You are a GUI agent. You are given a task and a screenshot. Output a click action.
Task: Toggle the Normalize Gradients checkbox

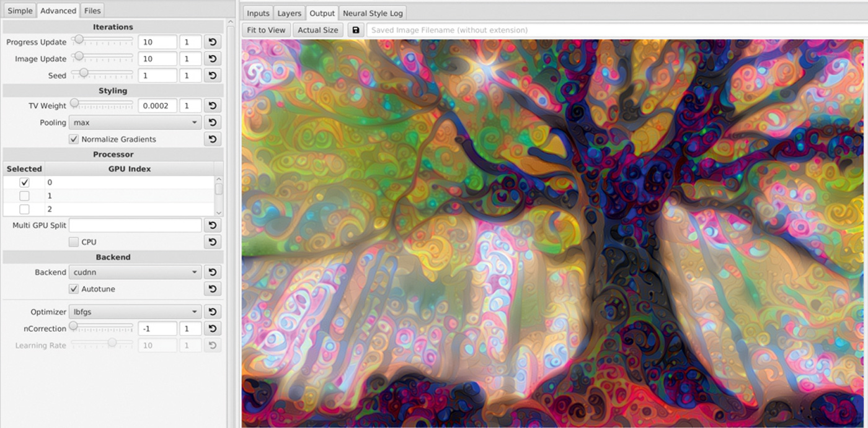[74, 139]
